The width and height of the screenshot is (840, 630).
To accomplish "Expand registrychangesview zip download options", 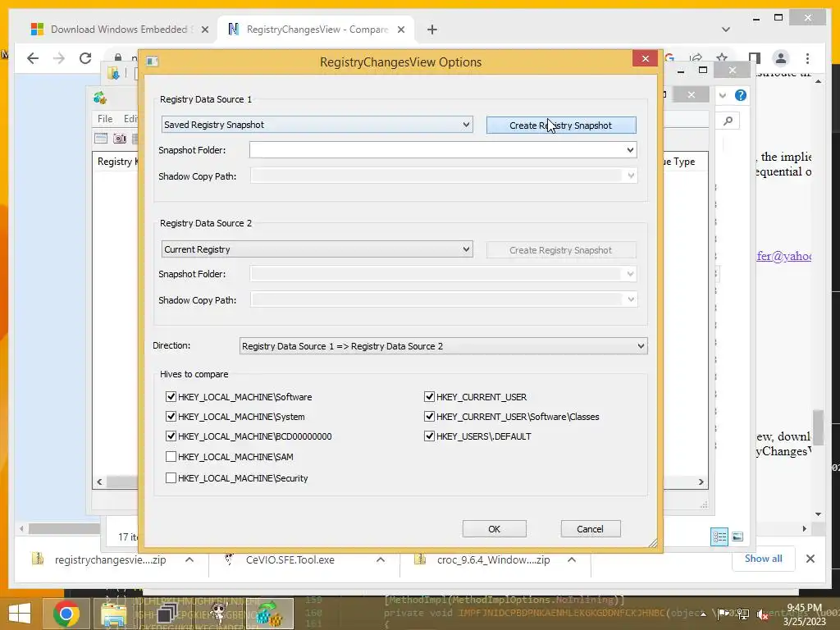I will point(189,559).
